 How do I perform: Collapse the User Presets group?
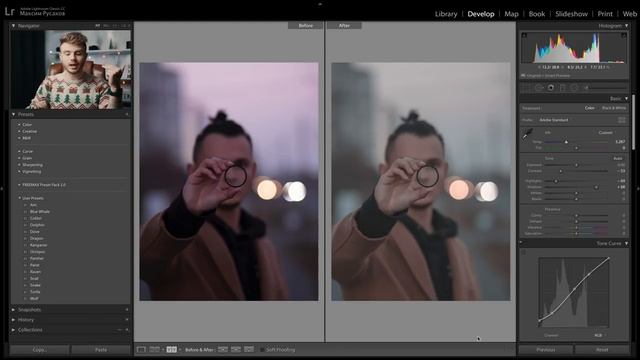point(19,198)
